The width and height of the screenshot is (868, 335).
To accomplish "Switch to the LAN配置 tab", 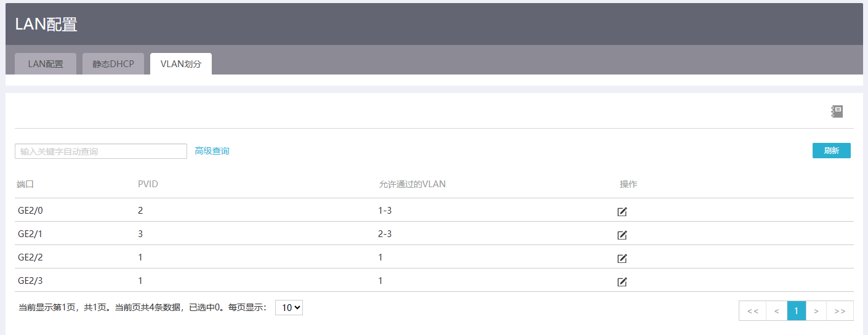I will [46, 64].
